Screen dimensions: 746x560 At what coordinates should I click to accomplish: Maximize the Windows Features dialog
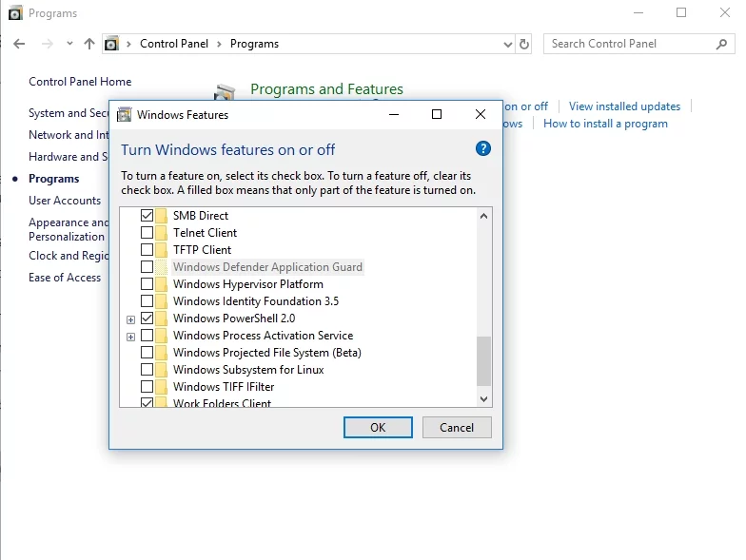pyautogui.click(x=437, y=114)
